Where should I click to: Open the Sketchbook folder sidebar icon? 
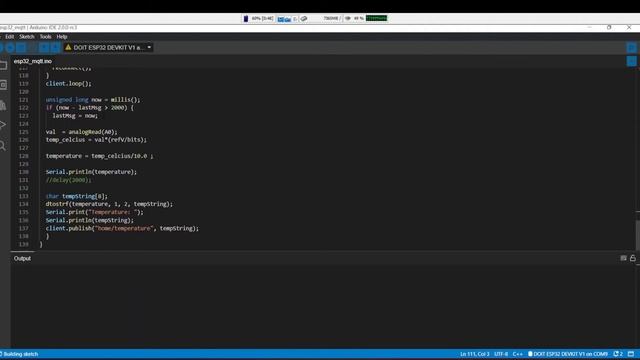pyautogui.click(x=3, y=65)
